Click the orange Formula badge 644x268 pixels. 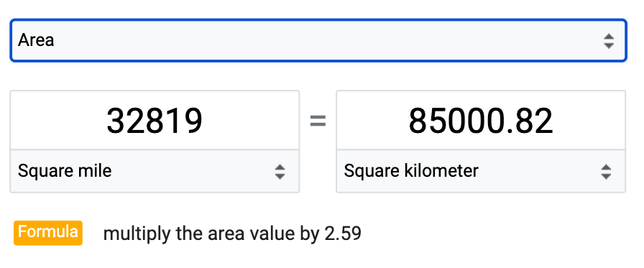click(48, 233)
